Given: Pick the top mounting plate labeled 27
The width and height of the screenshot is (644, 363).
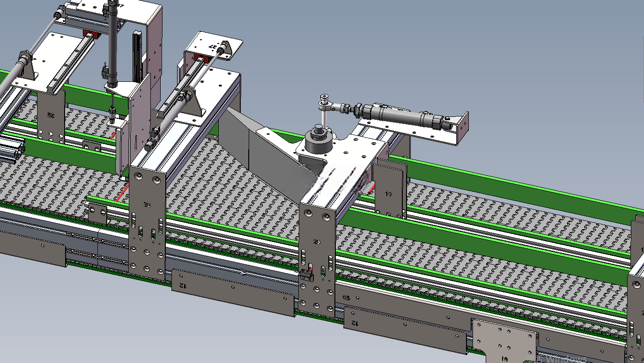Looking at the screenshot, I should tap(214, 47).
